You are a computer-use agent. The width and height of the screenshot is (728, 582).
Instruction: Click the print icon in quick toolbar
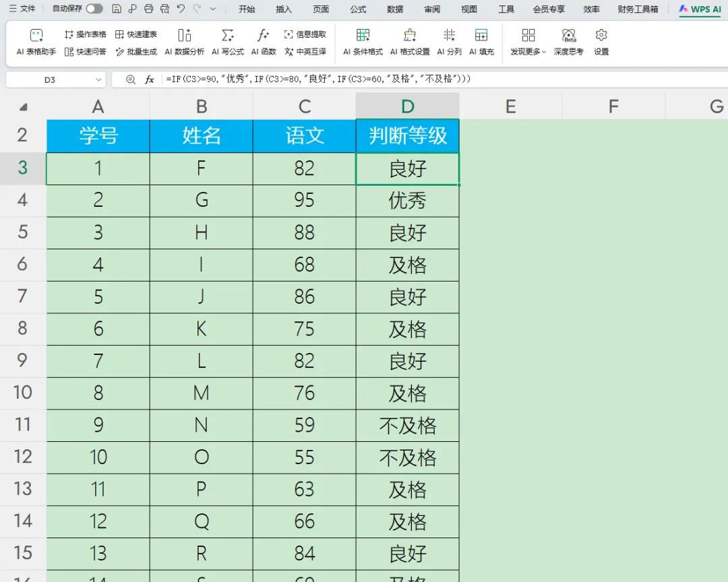pos(148,9)
